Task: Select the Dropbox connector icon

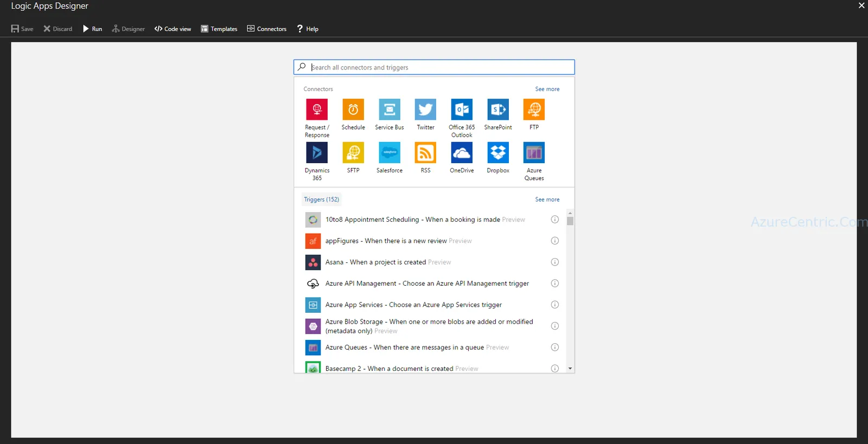Action: pyautogui.click(x=498, y=152)
